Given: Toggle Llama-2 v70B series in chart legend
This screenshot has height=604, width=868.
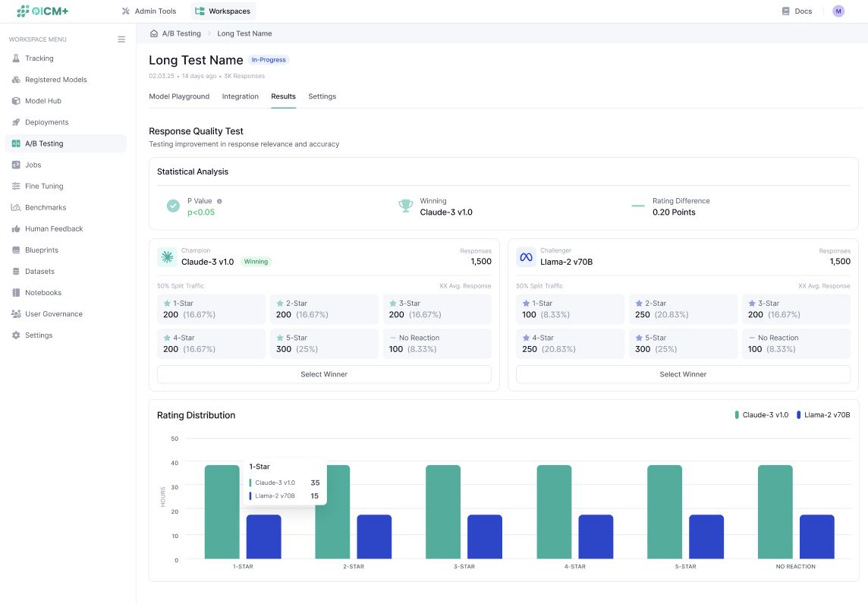Looking at the screenshot, I should coord(823,415).
